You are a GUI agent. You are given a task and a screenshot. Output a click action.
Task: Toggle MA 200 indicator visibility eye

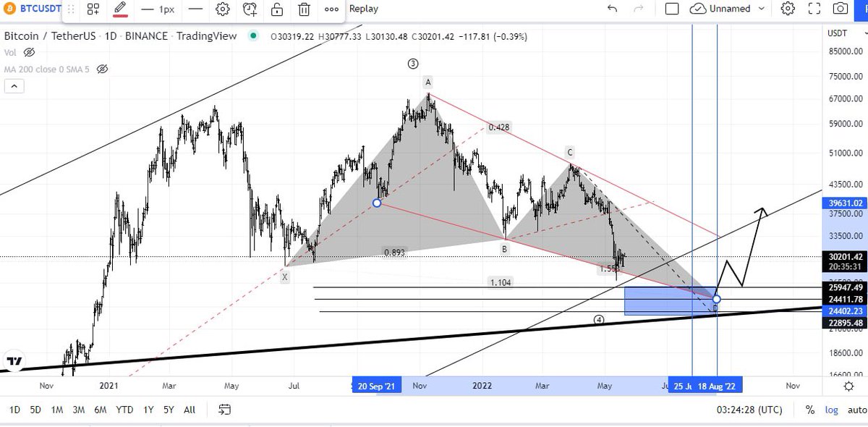(x=102, y=69)
